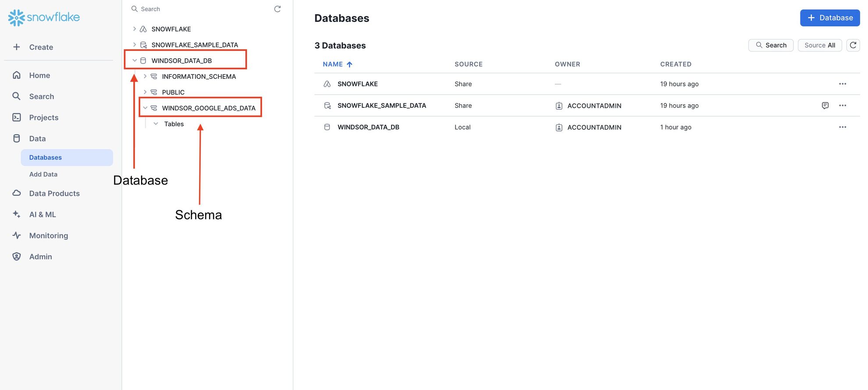868x390 pixels.
Task: Open more options for WINDSOR_DATA_DB row
Action: pos(843,127)
